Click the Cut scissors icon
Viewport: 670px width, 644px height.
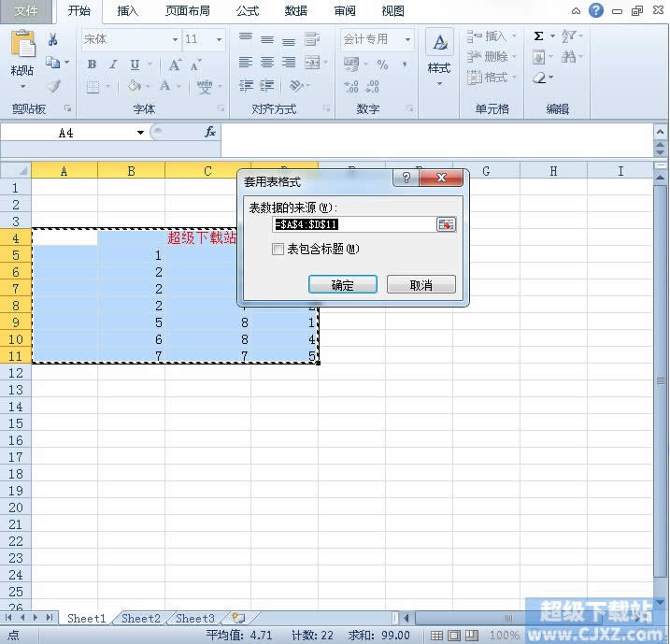[x=52, y=40]
